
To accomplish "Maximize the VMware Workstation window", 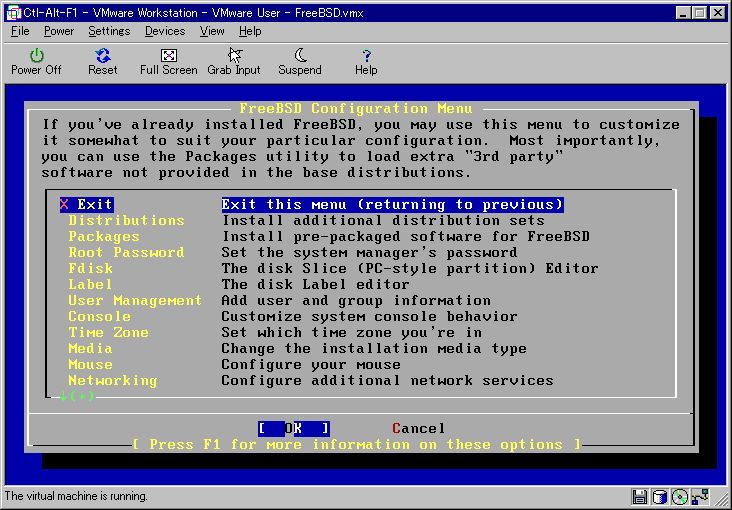I will click(x=700, y=13).
